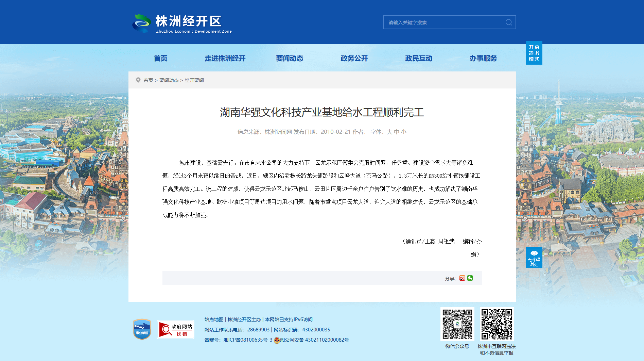Screen dimensions: 644x361
Task: Click the police badge icon by 湘公网安备
Action: pyautogui.click(x=277, y=340)
